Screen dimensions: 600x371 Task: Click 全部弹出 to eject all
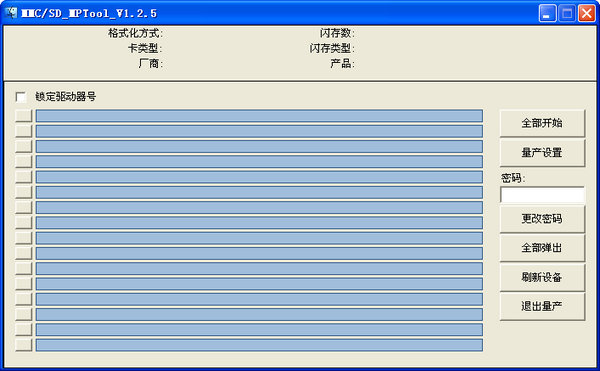pyautogui.click(x=542, y=248)
